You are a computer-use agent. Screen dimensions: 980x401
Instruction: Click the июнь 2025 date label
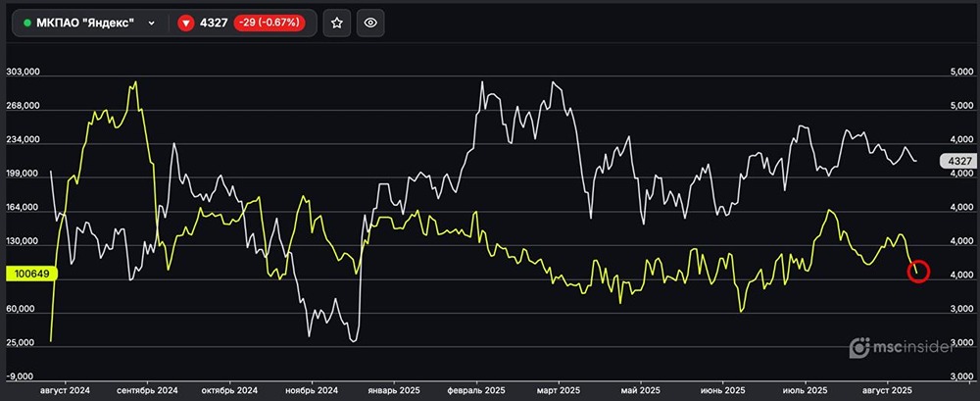coord(724,389)
